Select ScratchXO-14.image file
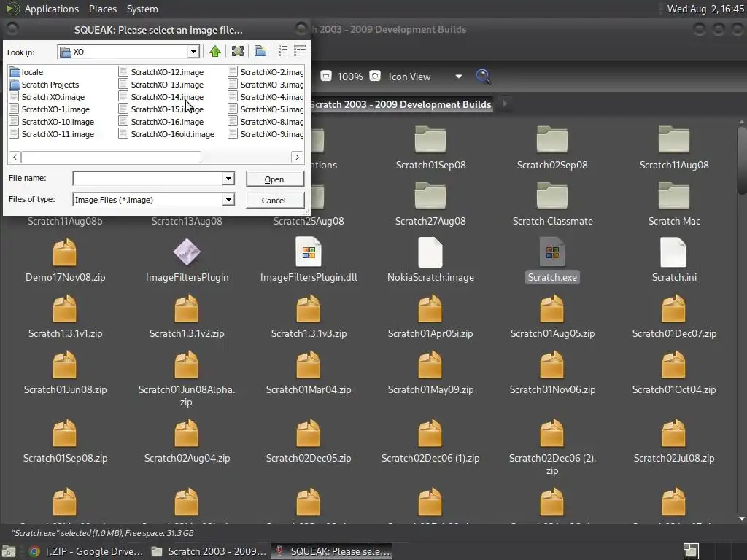 tap(161, 97)
